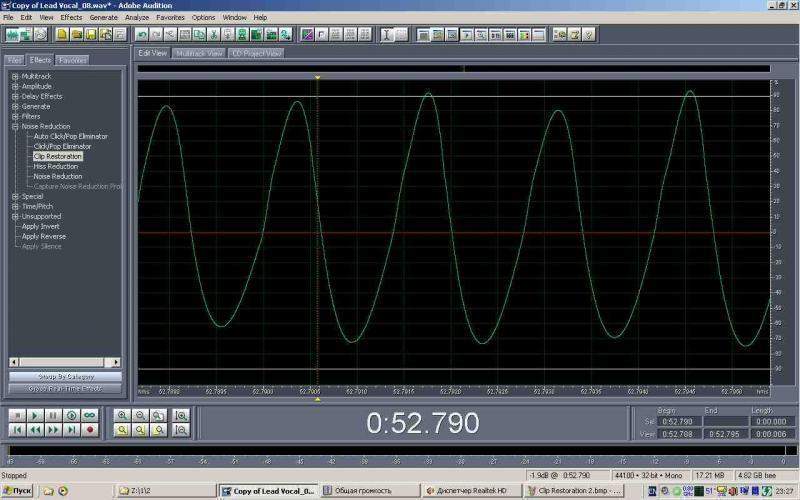Collapse the Noise Reduction tree group
The image size is (800, 500).
(15, 127)
